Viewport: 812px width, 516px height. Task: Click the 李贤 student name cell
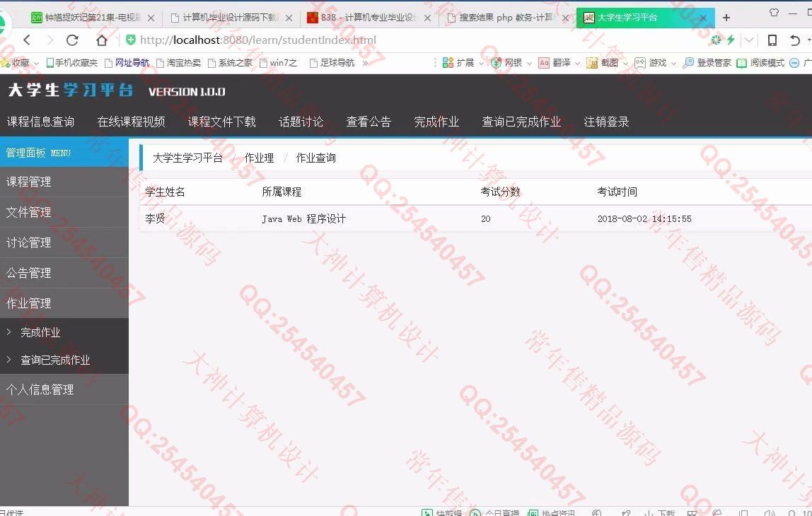(x=156, y=218)
